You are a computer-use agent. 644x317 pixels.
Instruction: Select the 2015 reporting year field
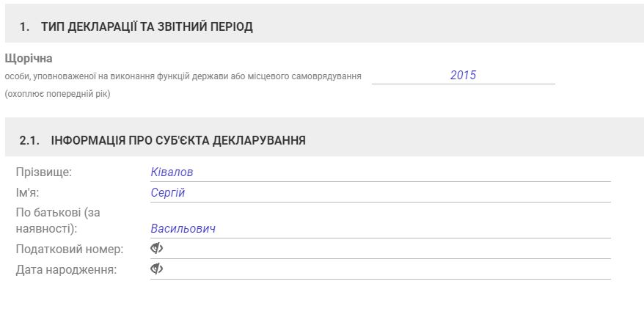click(x=463, y=75)
